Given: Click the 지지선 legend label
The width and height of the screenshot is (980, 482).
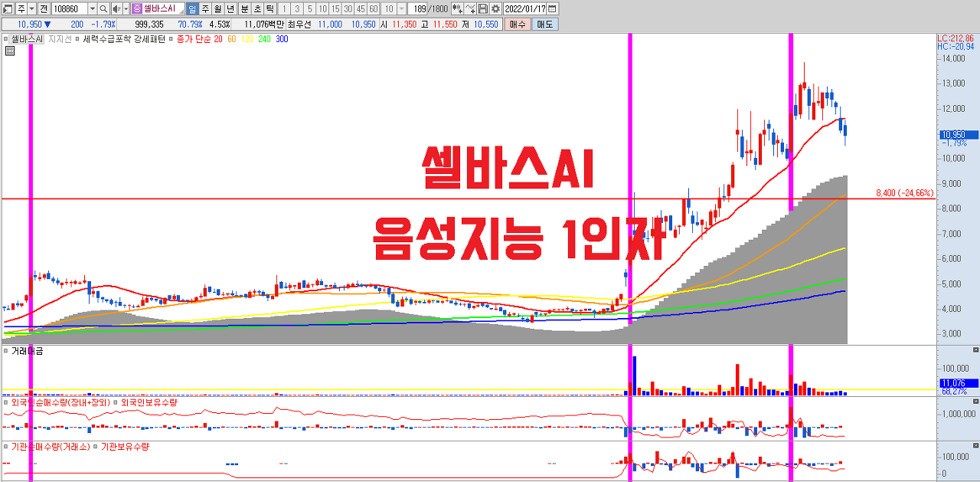Looking at the screenshot, I should click(60, 38).
